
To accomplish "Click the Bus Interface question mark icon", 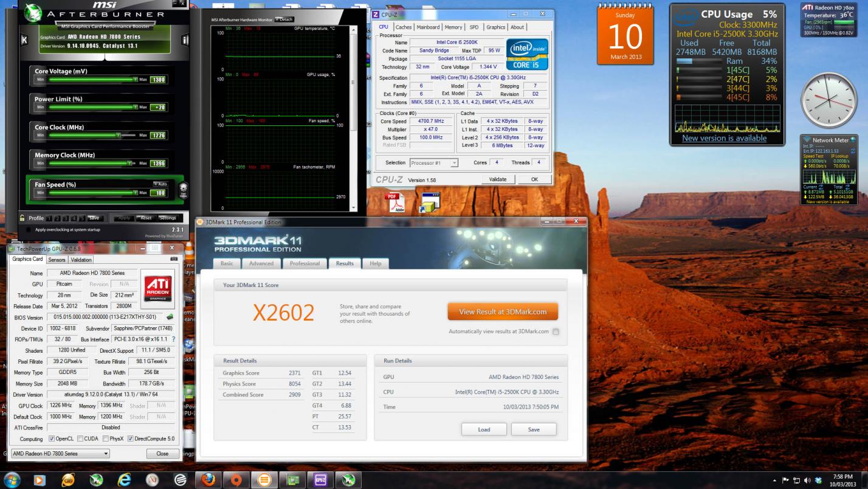I will (x=173, y=339).
